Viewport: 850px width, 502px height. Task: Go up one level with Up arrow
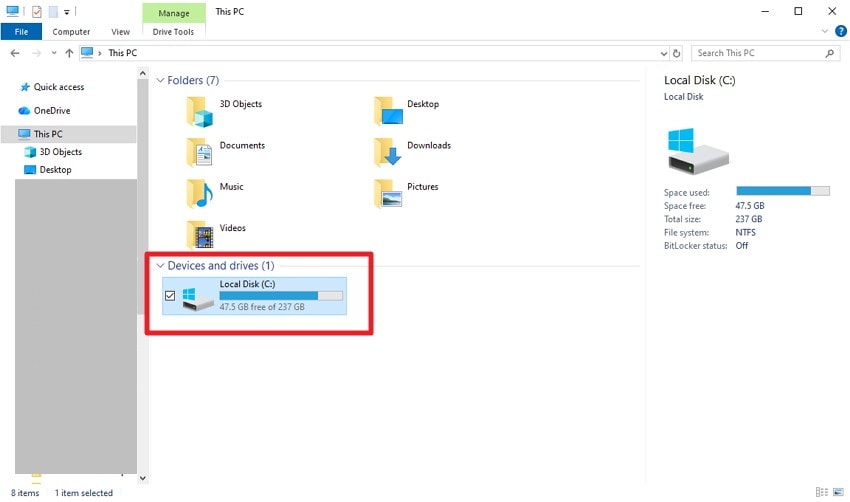tap(69, 53)
